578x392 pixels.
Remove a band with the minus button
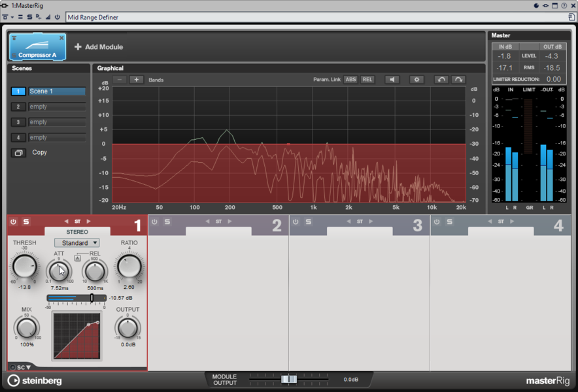120,80
